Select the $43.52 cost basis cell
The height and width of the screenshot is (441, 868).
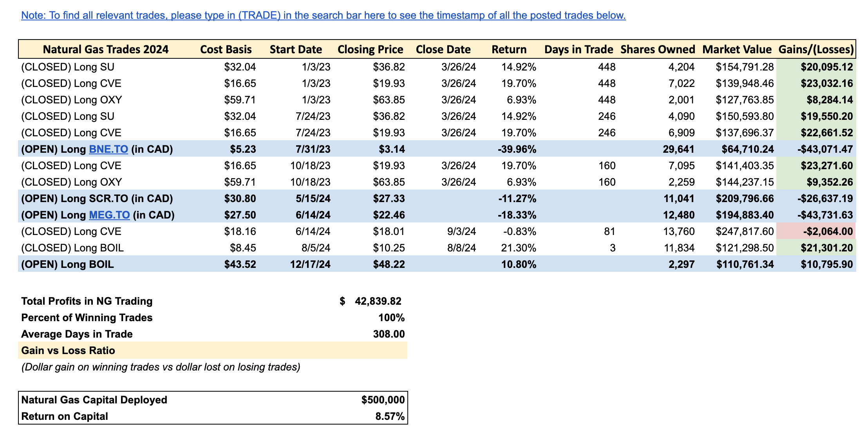pos(240,264)
